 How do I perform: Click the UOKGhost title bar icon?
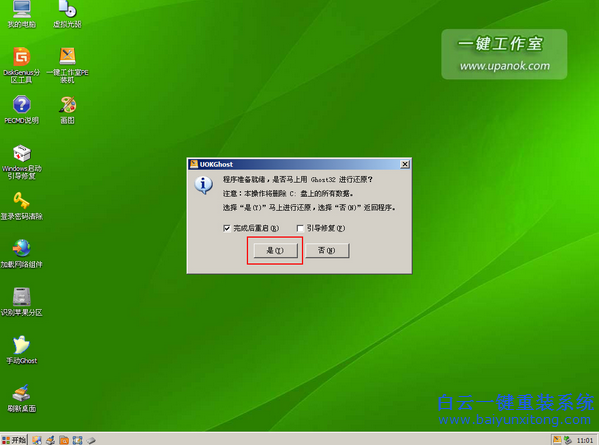pos(194,164)
